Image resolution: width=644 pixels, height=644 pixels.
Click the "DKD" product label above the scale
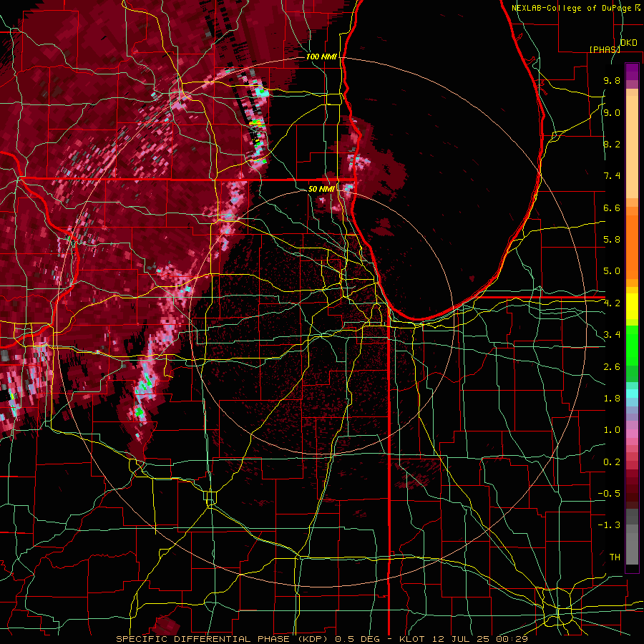pyautogui.click(x=629, y=43)
